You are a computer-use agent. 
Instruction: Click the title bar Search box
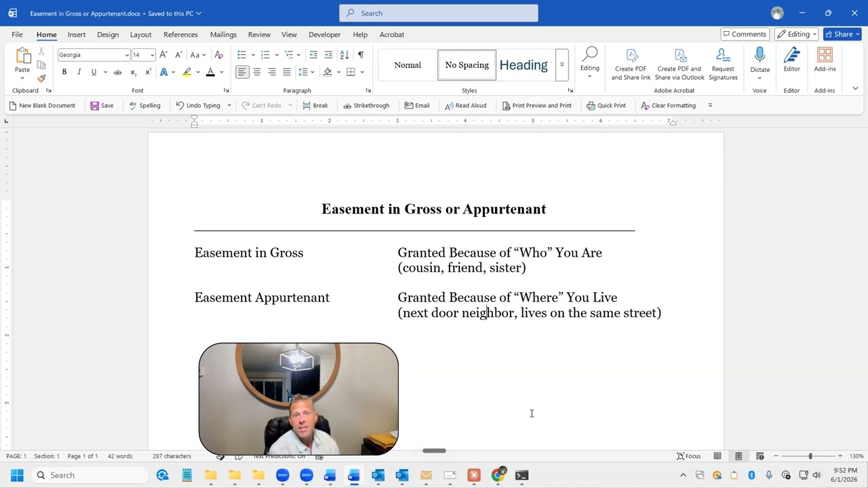(x=439, y=13)
